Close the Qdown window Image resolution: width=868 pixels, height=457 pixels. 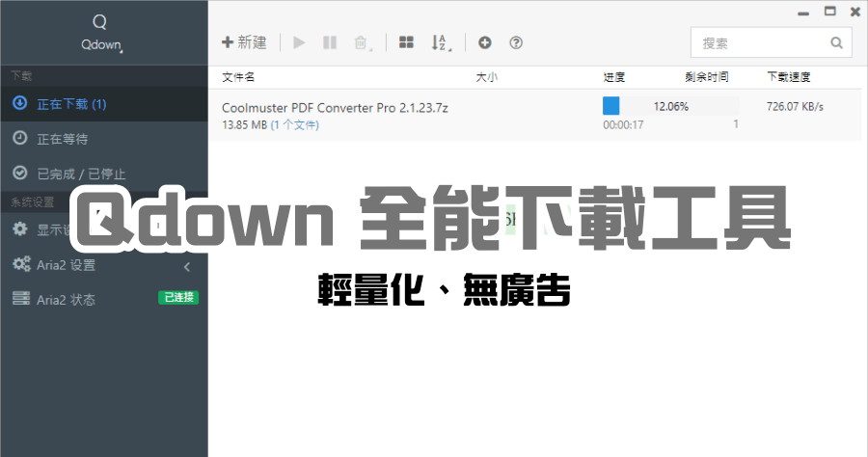(855, 12)
